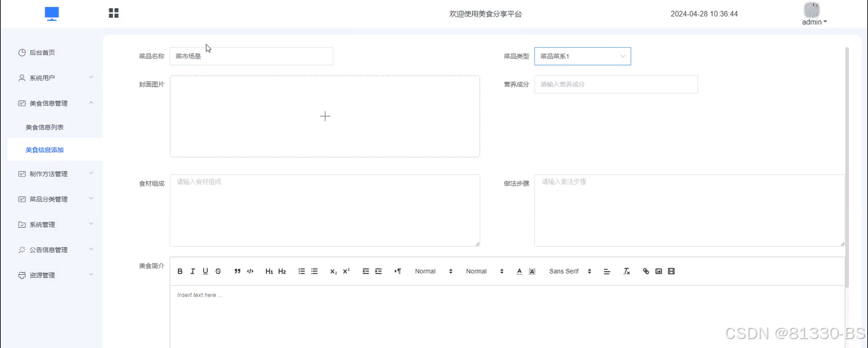Apply Heading 1 style
The height and width of the screenshot is (348, 868).
[269, 271]
